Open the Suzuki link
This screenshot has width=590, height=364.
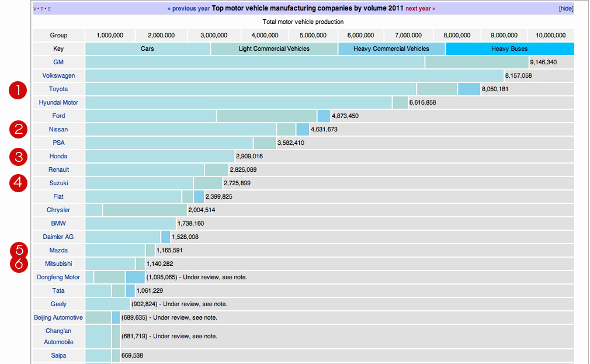(58, 183)
